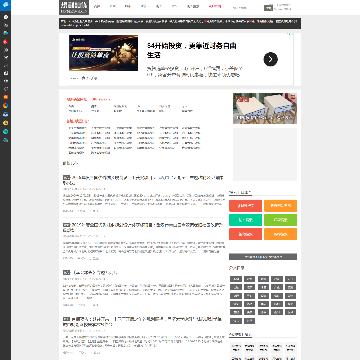Click the yellow round icon in the sidebar

point(6,123)
